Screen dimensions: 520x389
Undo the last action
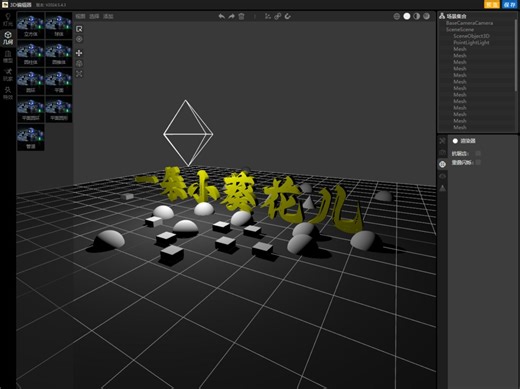click(221, 16)
